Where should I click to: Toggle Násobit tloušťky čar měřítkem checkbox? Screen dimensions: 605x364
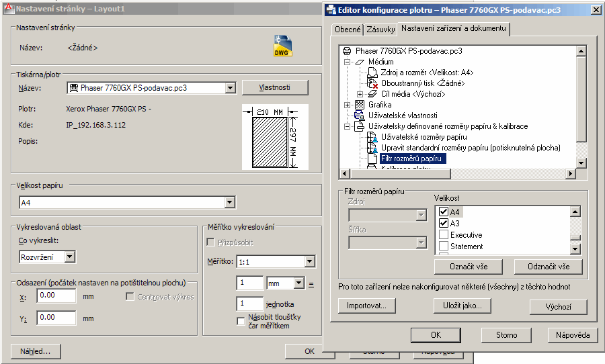[241, 321]
